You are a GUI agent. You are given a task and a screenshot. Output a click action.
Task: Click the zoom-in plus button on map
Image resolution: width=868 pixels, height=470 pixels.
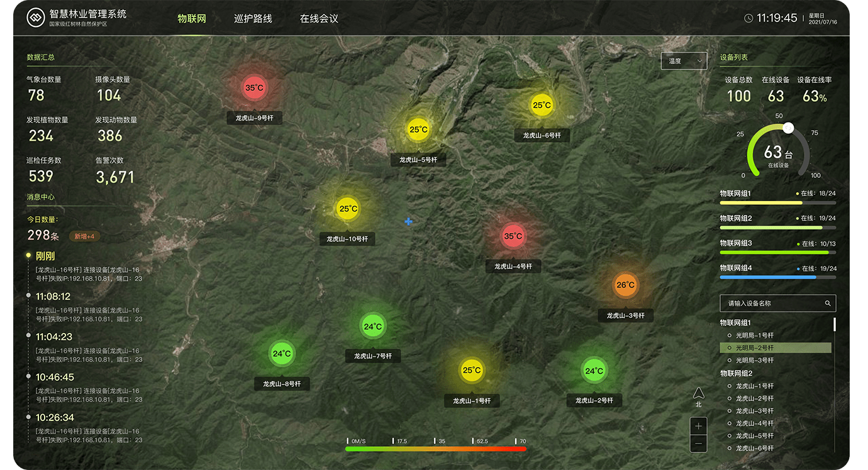coord(698,425)
